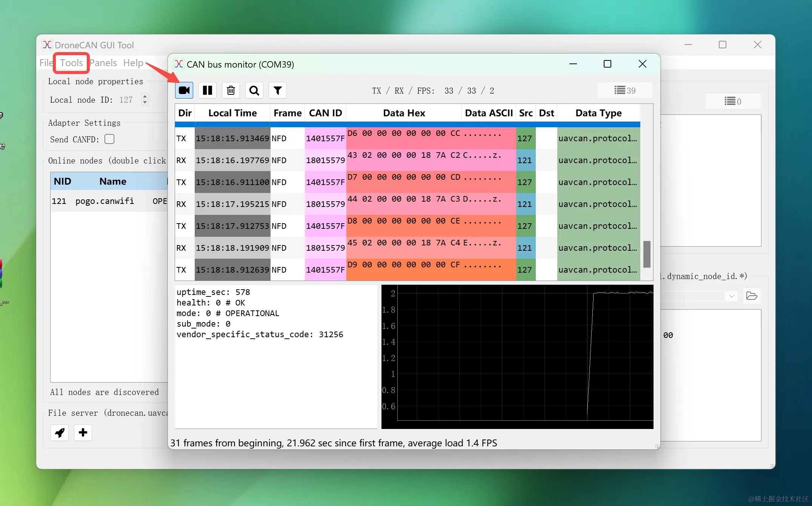The image size is (812, 506).
Task: Pause the CAN bus monitor
Action: coord(208,90)
